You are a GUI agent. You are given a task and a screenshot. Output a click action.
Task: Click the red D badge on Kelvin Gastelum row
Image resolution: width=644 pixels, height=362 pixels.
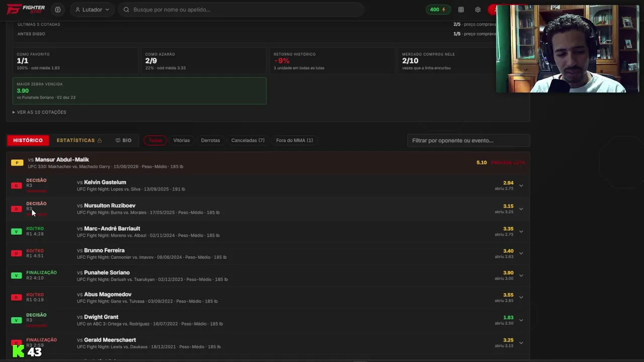[17, 186]
